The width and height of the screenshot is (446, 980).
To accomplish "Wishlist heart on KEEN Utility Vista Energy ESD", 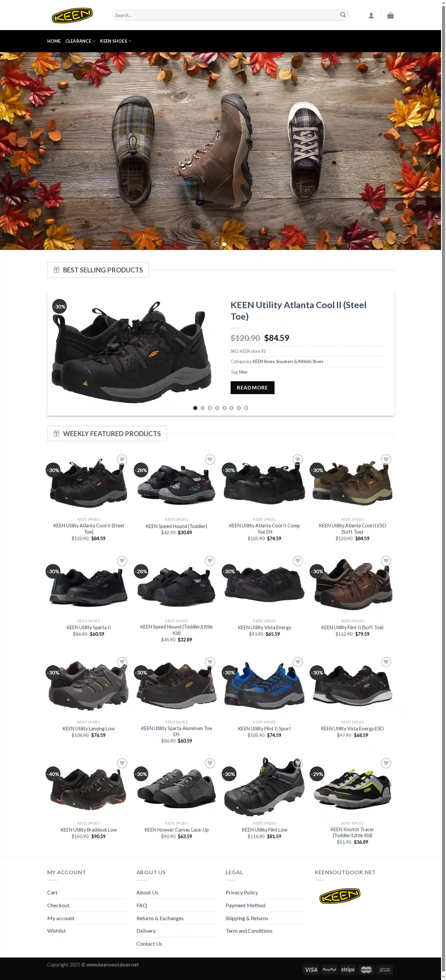I will 386,662.
